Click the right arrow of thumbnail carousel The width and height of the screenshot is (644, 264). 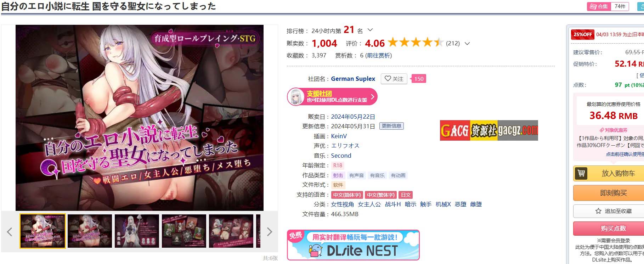click(x=270, y=232)
